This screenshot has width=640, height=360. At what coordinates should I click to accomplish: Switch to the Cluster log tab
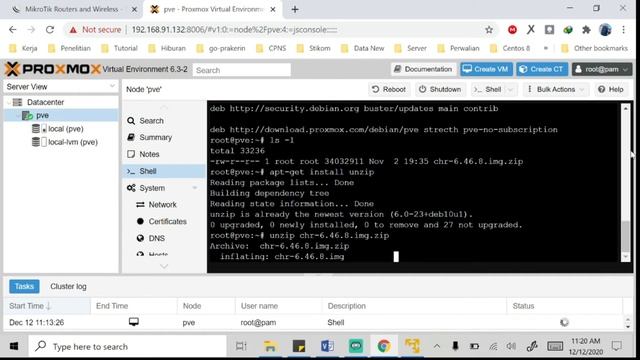68,287
